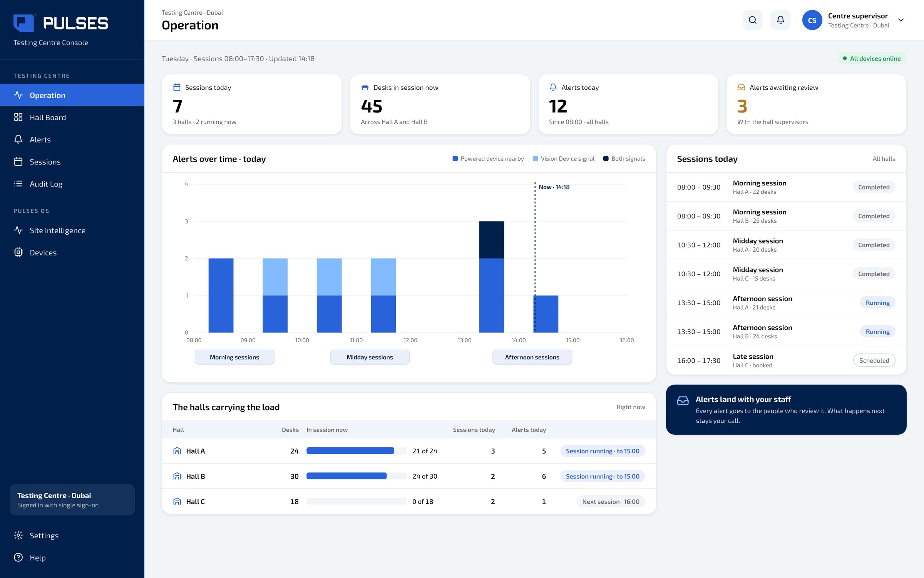Select the Midday sessions chart label
The height and width of the screenshot is (578, 924).
point(370,357)
